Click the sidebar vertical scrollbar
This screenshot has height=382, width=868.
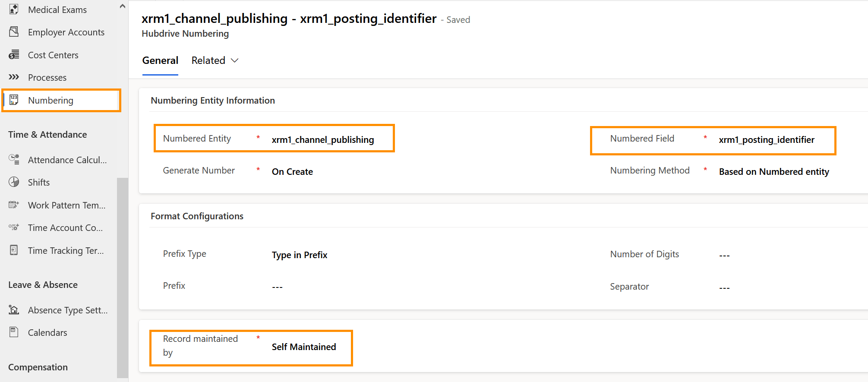pos(123,276)
